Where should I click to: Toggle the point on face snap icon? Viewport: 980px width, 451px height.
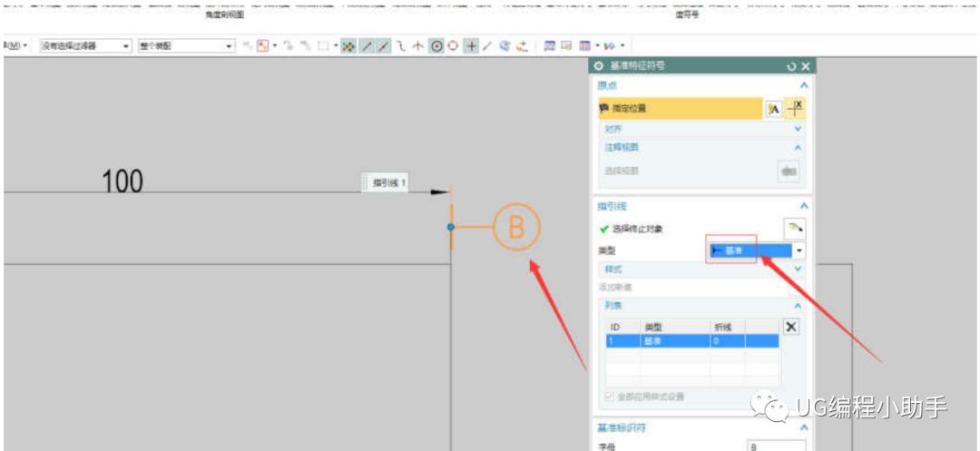505,46
